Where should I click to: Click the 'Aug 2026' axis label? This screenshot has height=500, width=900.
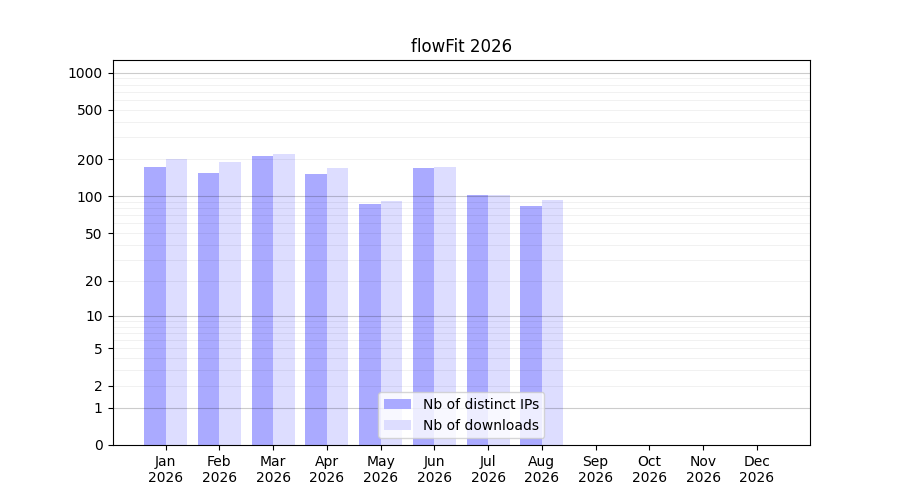click(541, 469)
